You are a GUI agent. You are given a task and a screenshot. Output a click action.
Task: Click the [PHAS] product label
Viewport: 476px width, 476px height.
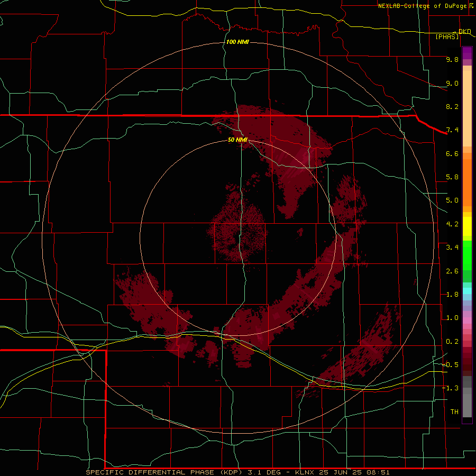[447, 37]
